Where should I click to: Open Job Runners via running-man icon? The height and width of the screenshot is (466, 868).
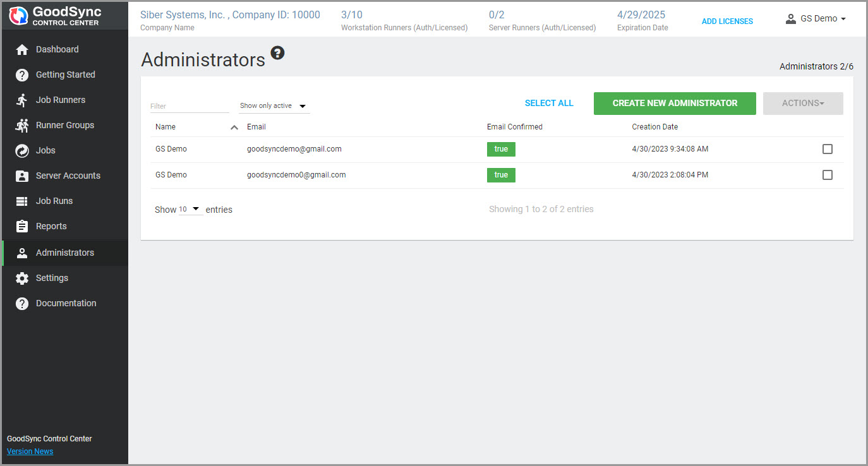point(22,100)
